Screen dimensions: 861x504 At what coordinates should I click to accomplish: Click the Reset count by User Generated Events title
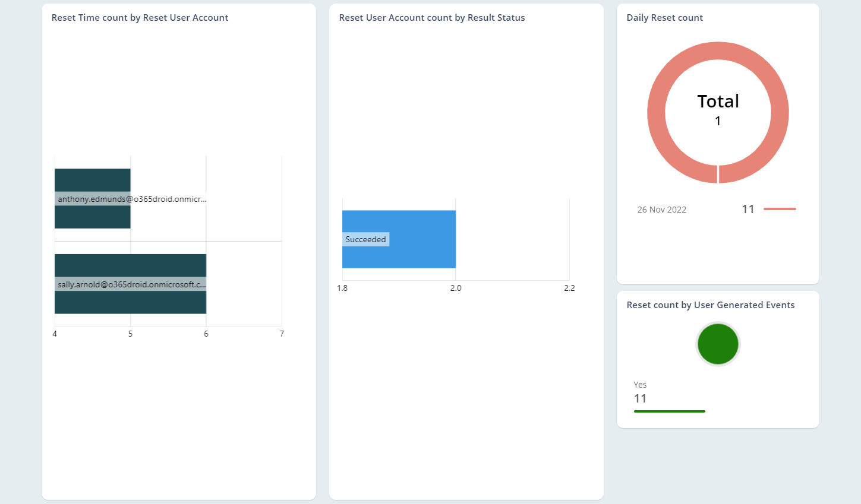coord(711,305)
